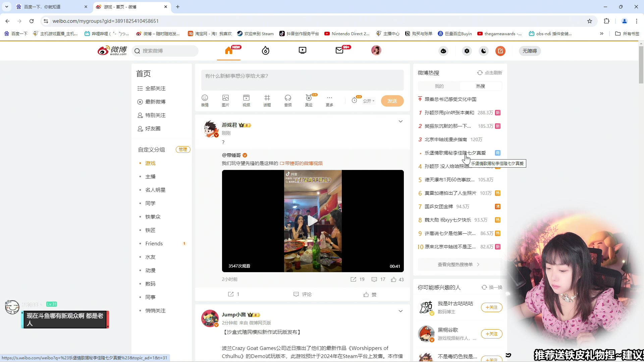Click the 奥运 Olympics composer icon

tap(309, 100)
